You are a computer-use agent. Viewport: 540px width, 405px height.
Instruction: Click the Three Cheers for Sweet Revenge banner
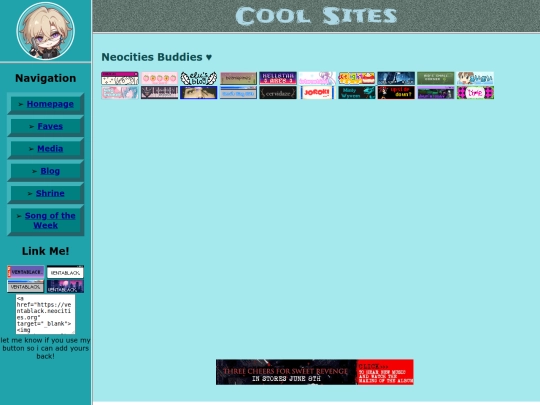(x=315, y=372)
